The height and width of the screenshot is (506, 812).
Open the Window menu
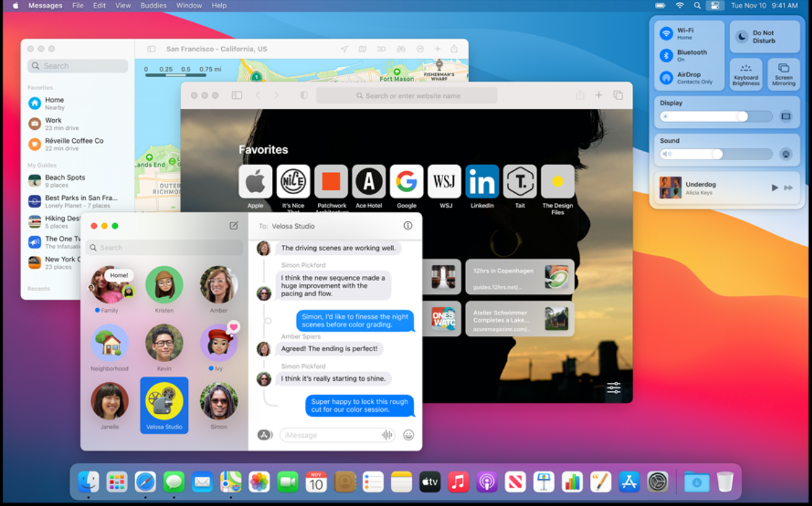click(189, 5)
